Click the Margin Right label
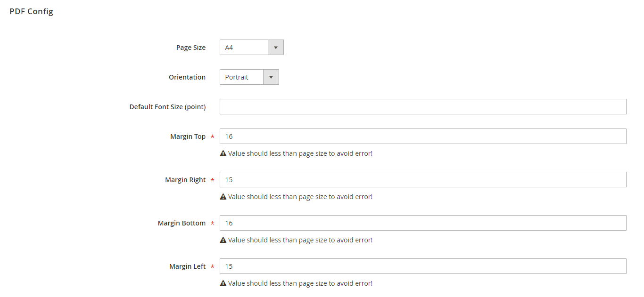644x297 pixels. coord(185,180)
